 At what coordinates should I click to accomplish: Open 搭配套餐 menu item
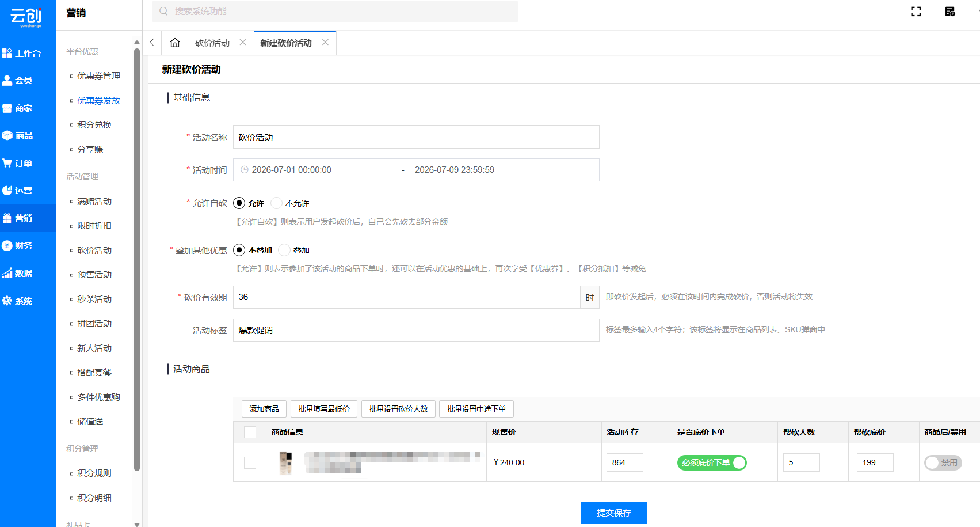[x=94, y=373]
